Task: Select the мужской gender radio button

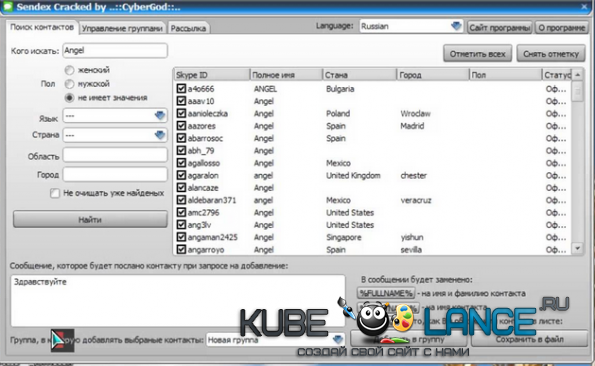Action: (x=69, y=84)
